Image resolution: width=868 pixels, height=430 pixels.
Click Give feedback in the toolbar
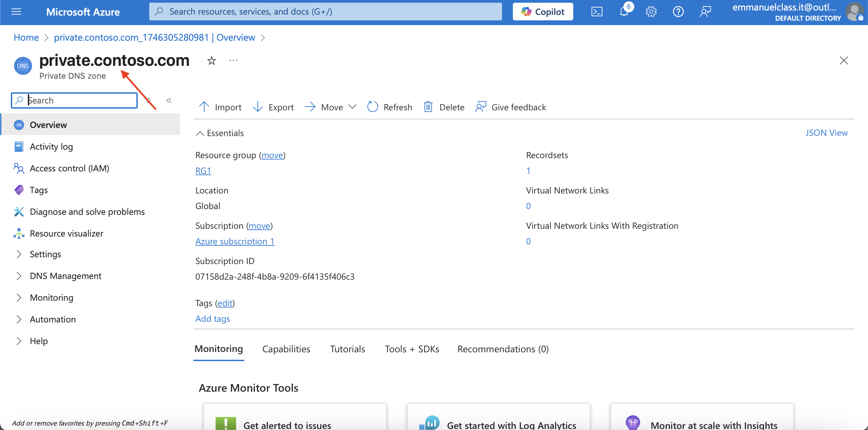point(511,107)
